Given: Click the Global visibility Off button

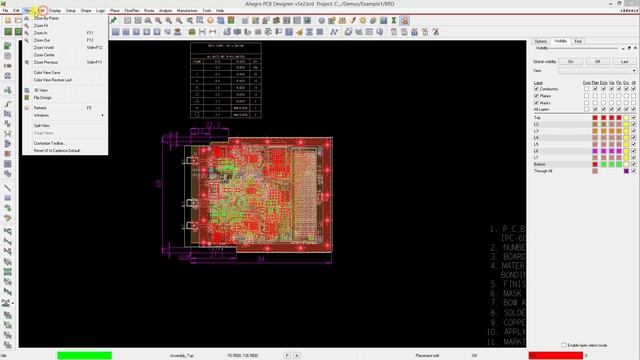Looking at the screenshot, I should tap(598, 62).
